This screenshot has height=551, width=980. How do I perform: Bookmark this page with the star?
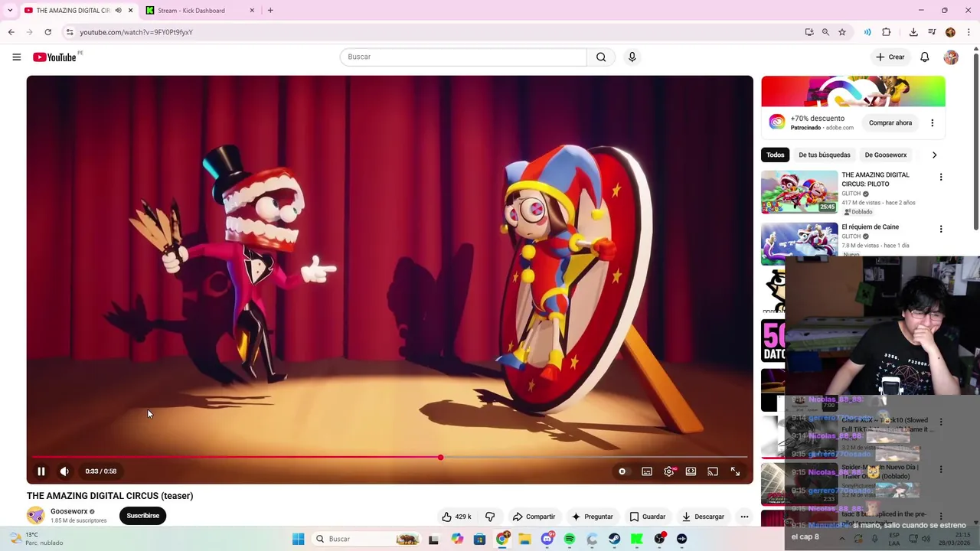pyautogui.click(x=842, y=32)
